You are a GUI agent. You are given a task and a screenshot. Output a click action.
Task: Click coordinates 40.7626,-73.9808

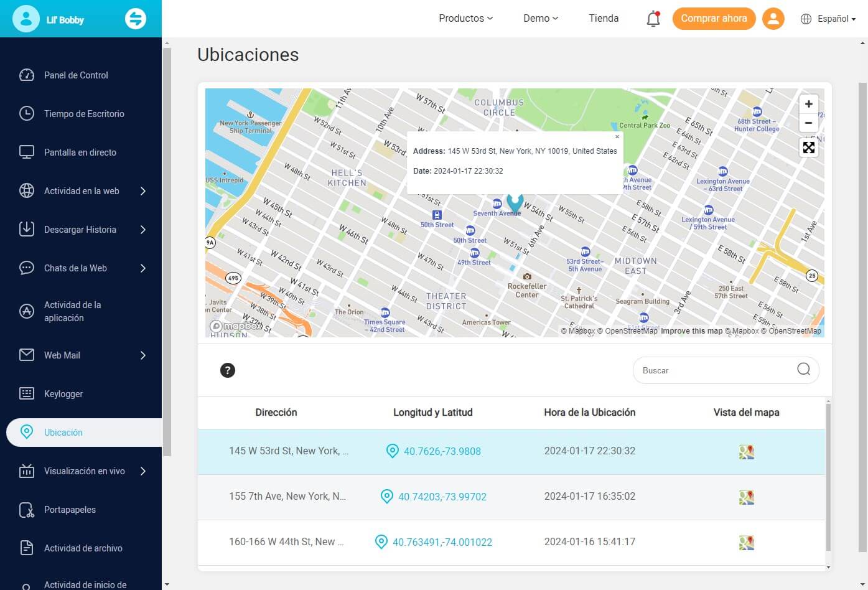click(442, 452)
